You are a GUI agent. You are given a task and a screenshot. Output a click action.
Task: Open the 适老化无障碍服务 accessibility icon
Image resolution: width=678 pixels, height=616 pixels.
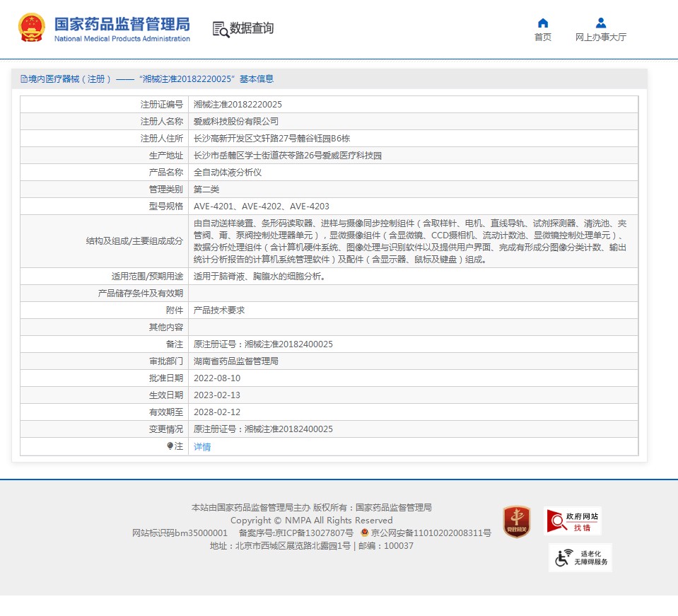pyautogui.click(x=580, y=557)
